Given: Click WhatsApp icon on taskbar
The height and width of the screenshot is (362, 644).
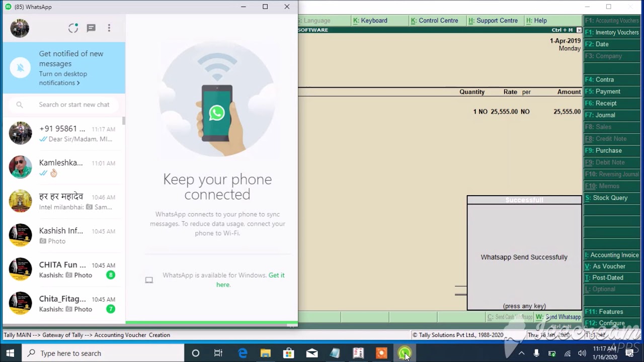Looking at the screenshot, I should pos(404,353).
